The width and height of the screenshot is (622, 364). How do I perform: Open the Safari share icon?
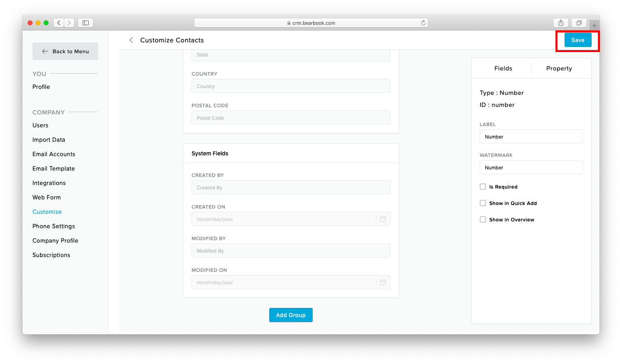click(x=561, y=23)
